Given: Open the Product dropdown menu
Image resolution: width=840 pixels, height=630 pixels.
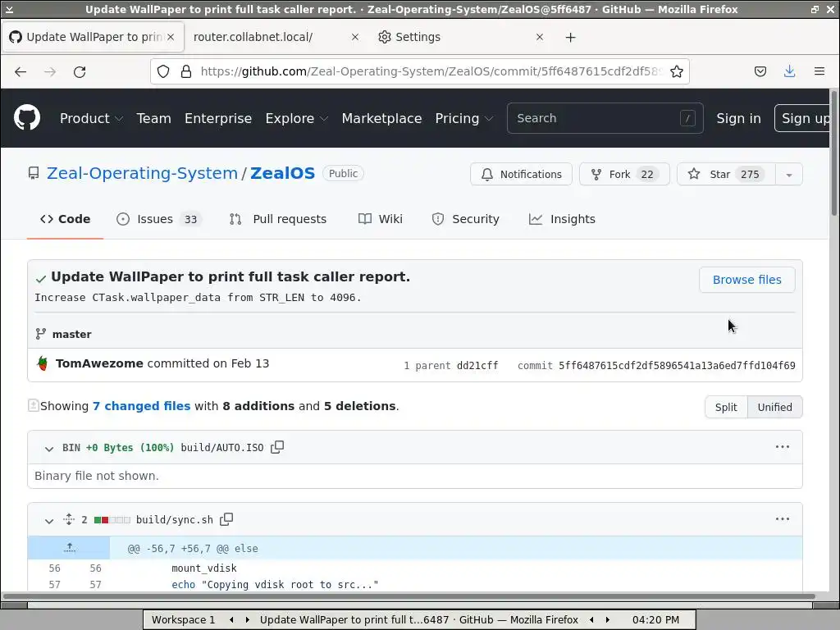Looking at the screenshot, I should click(91, 118).
